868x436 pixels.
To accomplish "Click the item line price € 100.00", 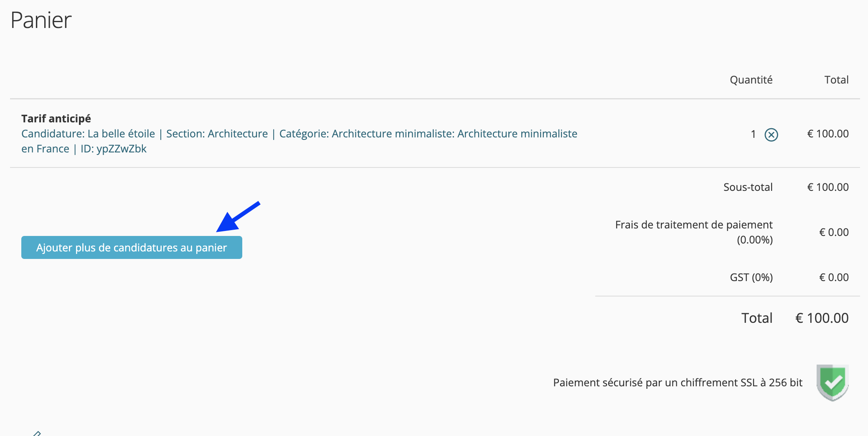I will 828,134.
